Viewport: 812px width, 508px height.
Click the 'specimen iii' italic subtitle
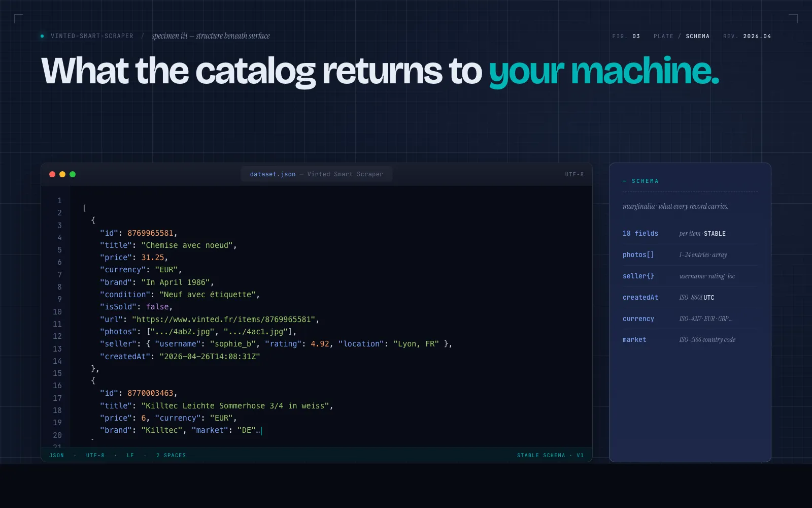pos(211,36)
